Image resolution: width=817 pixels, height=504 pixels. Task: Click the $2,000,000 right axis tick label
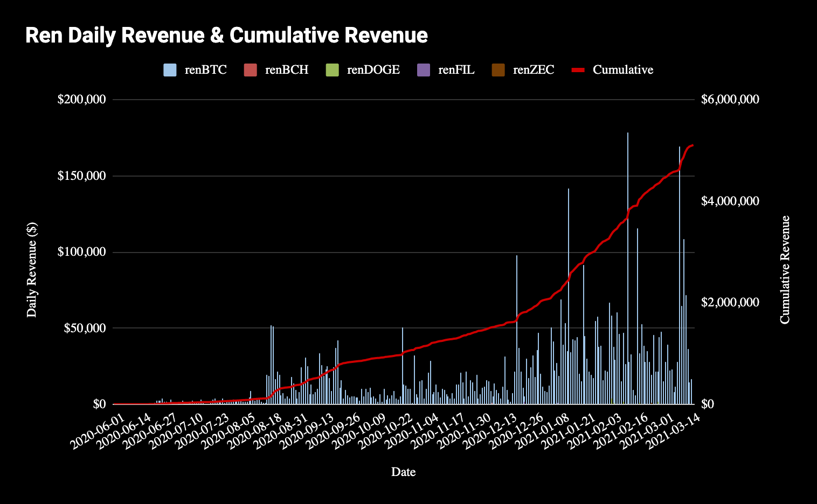730,303
